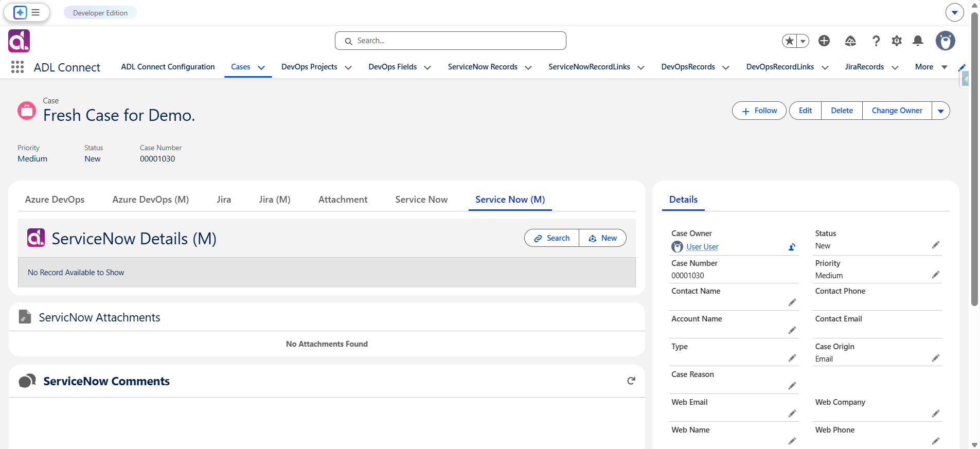Click the Follow button
The height and width of the screenshot is (449, 980).
coord(759,111)
